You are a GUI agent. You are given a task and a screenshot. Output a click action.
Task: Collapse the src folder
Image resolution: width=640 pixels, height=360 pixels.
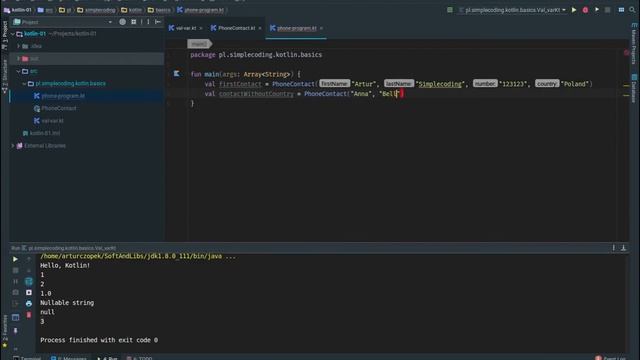coord(18,71)
